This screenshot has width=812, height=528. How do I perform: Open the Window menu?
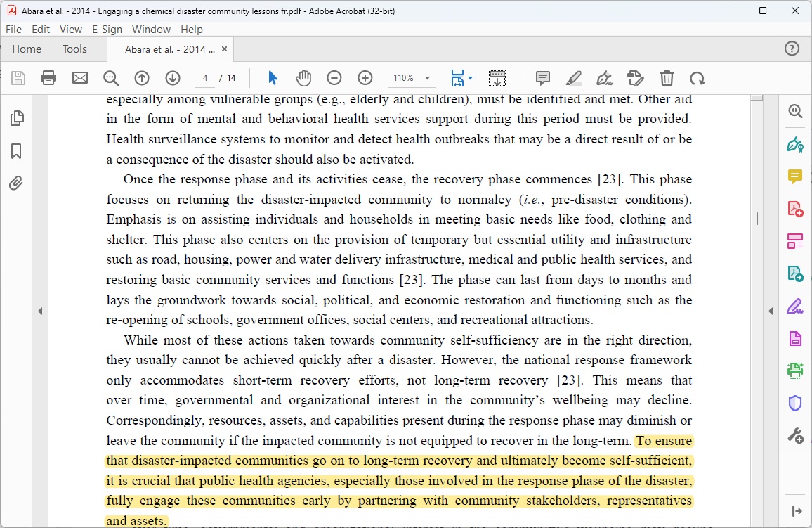pyautogui.click(x=151, y=29)
